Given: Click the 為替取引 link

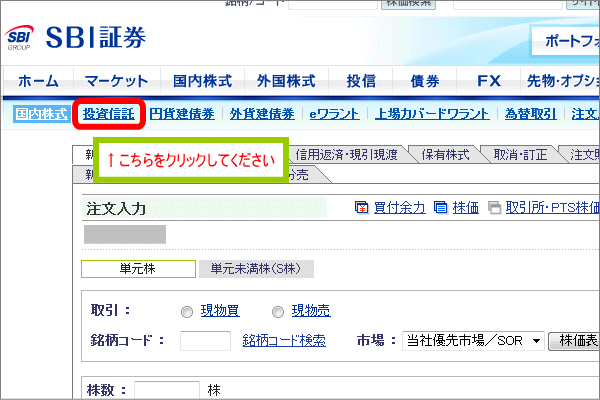Looking at the screenshot, I should (530, 114).
